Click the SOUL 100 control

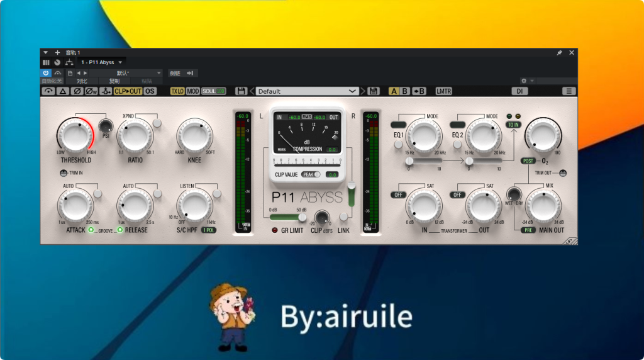coord(214,91)
